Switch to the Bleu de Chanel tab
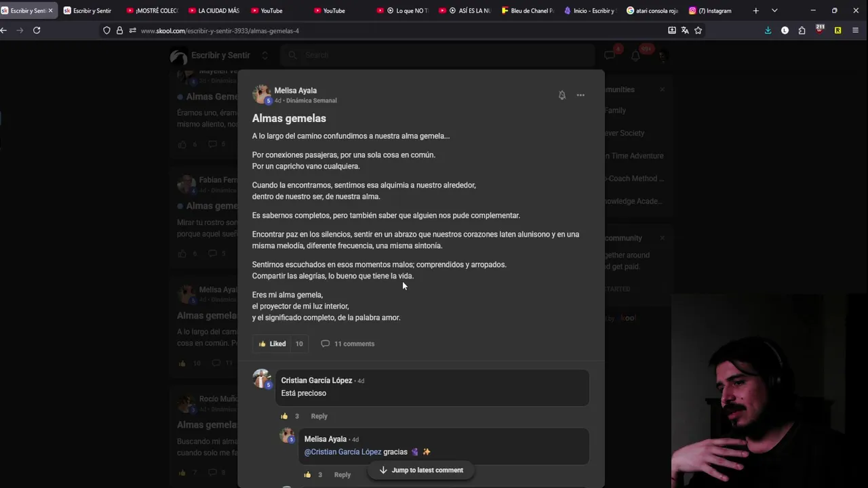The width and height of the screenshot is (868, 488). coord(528,11)
